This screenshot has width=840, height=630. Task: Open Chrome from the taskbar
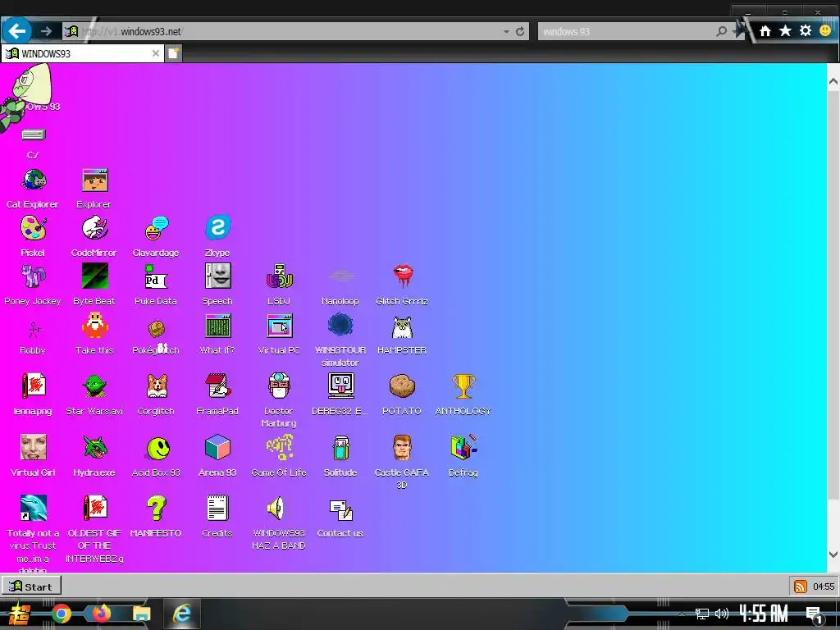pyautogui.click(x=62, y=614)
